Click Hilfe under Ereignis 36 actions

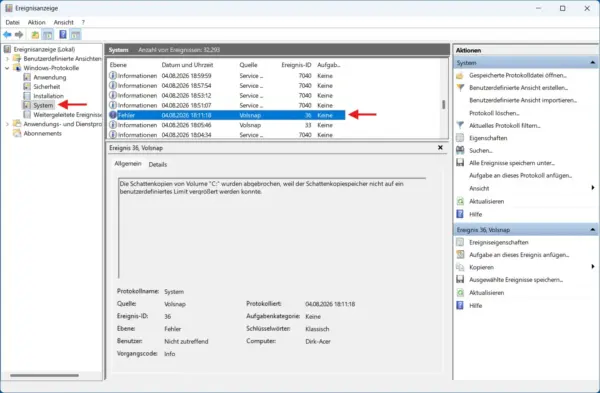point(476,306)
